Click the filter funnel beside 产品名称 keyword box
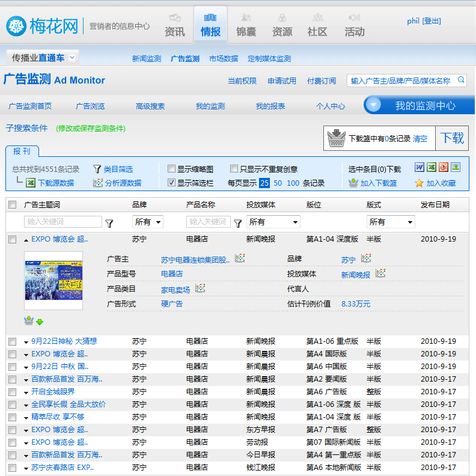 pos(238,224)
